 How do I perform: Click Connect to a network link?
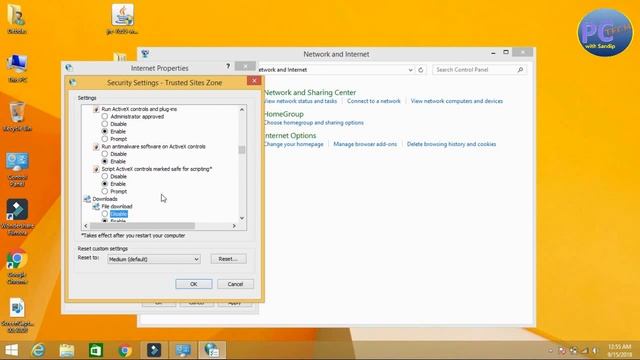[x=373, y=101]
